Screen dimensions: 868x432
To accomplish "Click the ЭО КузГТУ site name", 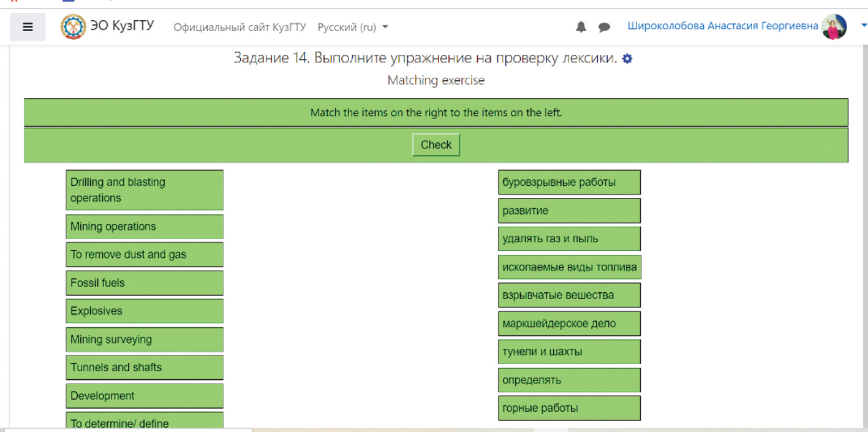I will [x=122, y=26].
